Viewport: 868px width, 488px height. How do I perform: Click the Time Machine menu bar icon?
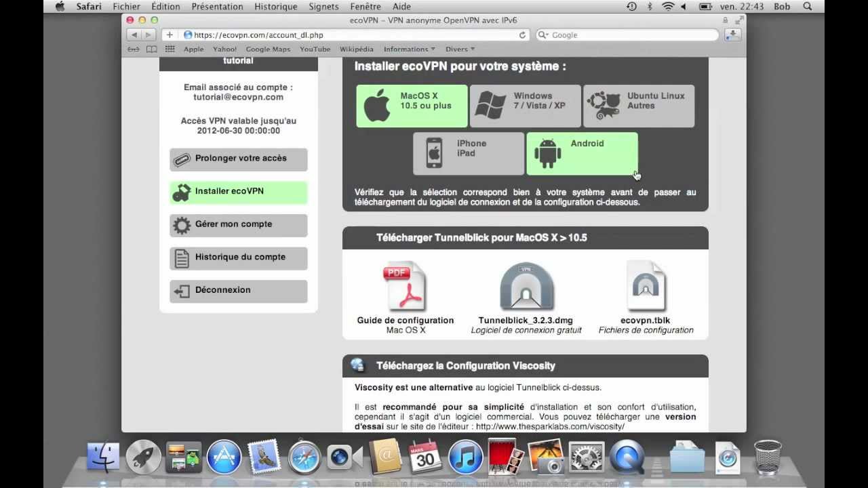pos(632,6)
